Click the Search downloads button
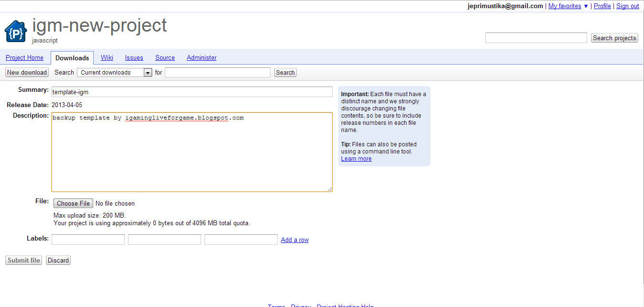Screen dimensions: 644x307 [285, 73]
